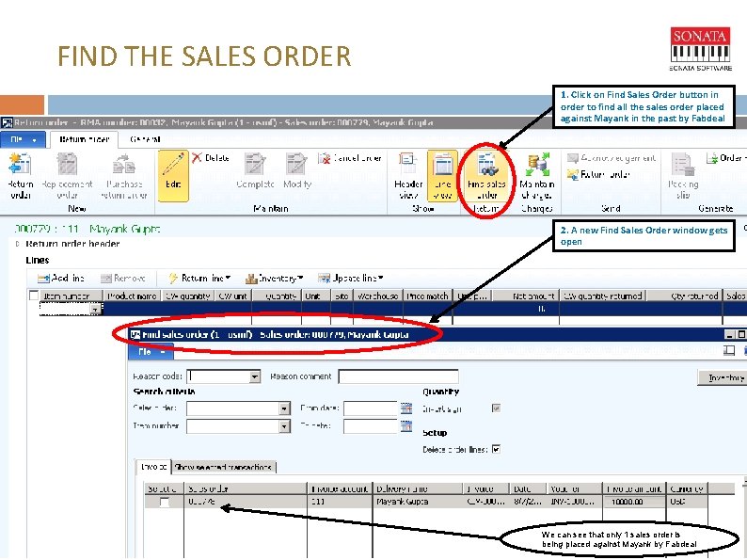The height and width of the screenshot is (560, 747).
Task: Select the General ribbon tab
Action: (x=145, y=139)
